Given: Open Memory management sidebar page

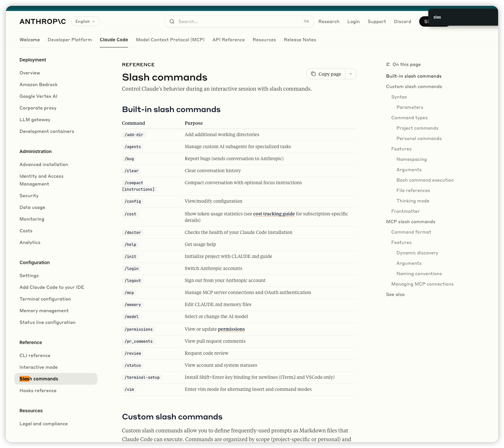Looking at the screenshot, I should (x=44, y=311).
